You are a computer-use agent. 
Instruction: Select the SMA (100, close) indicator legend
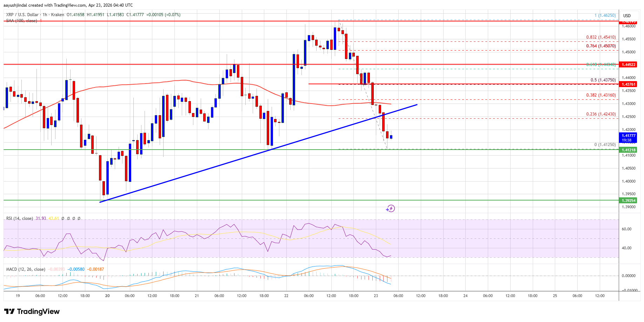[x=21, y=21]
